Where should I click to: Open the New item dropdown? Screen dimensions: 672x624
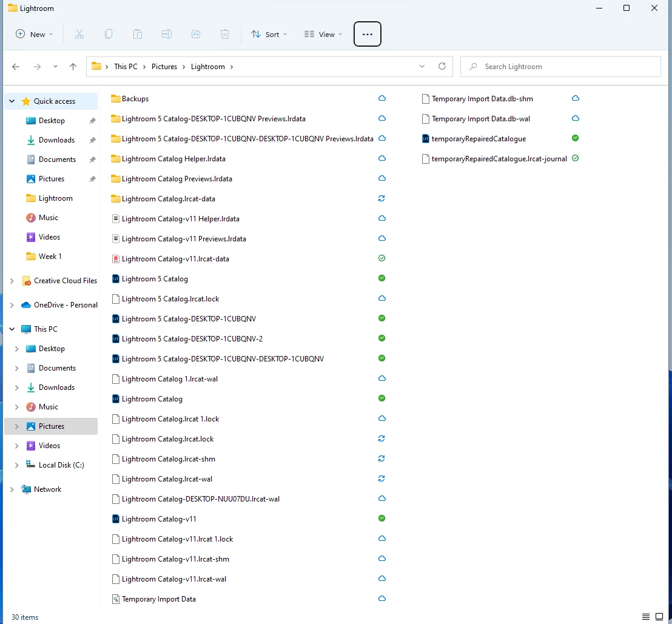[35, 35]
